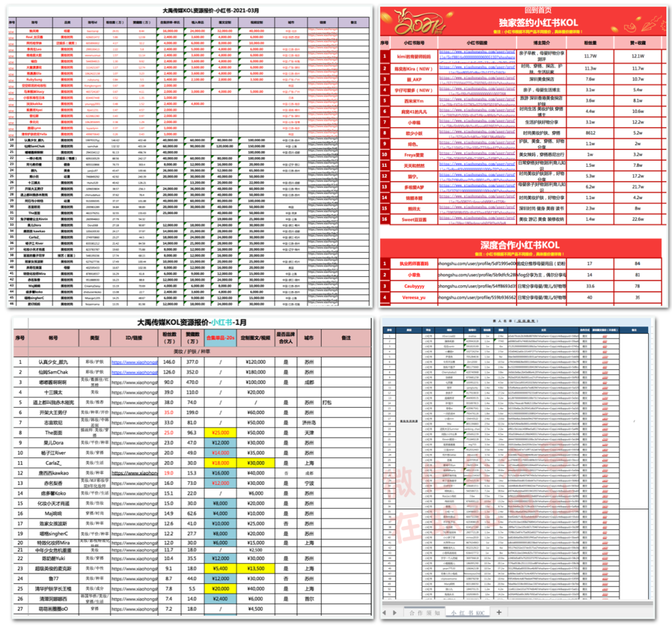Open the profile link for 陈奕彤Kira (NEW)
The image size is (672, 625).
pos(477,68)
